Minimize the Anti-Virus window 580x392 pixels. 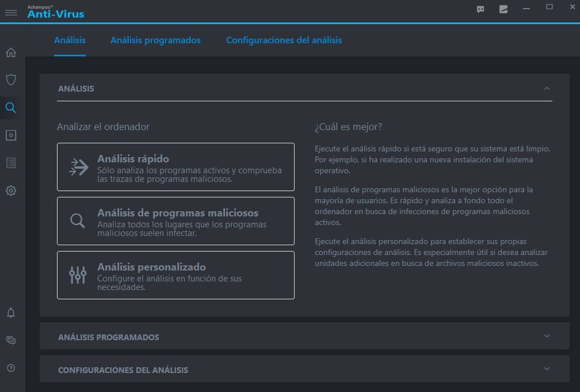coord(526,9)
